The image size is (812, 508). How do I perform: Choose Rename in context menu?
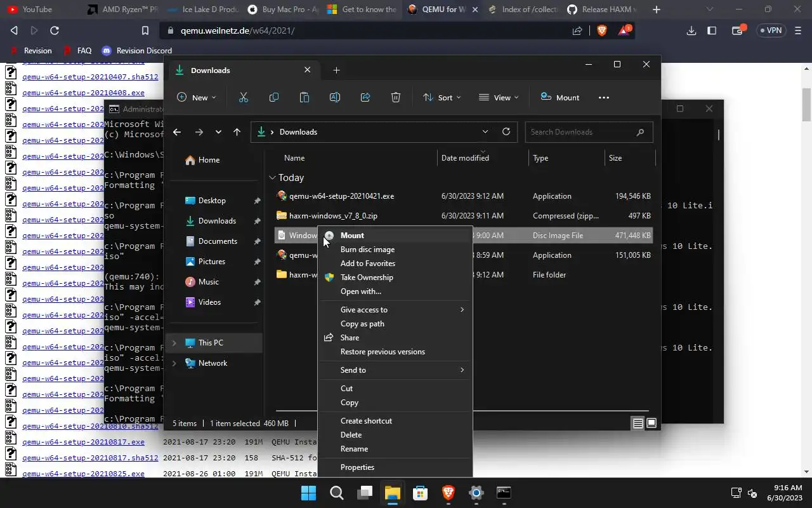click(395, 449)
